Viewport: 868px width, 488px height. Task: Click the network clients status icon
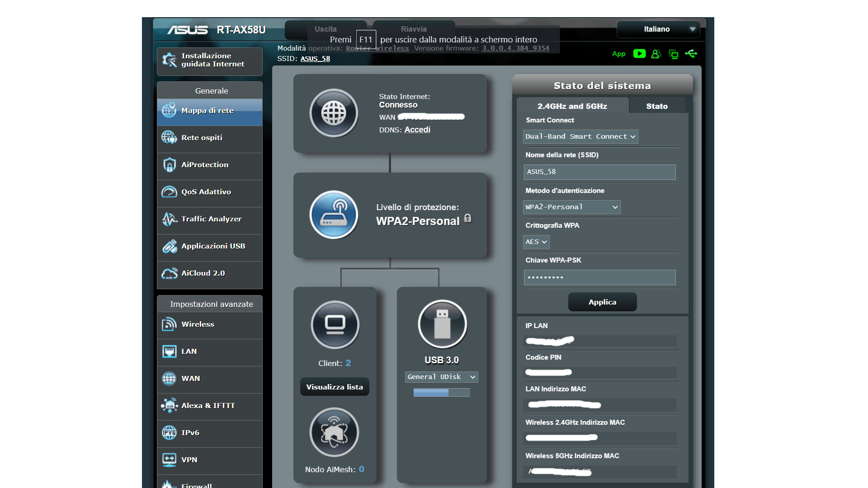click(x=674, y=54)
